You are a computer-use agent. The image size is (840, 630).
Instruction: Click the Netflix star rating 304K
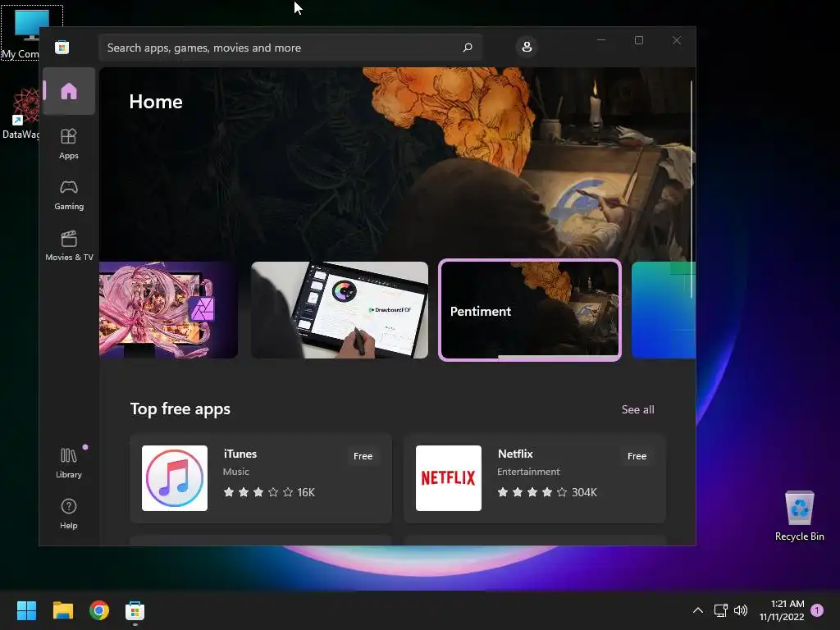tap(547, 492)
